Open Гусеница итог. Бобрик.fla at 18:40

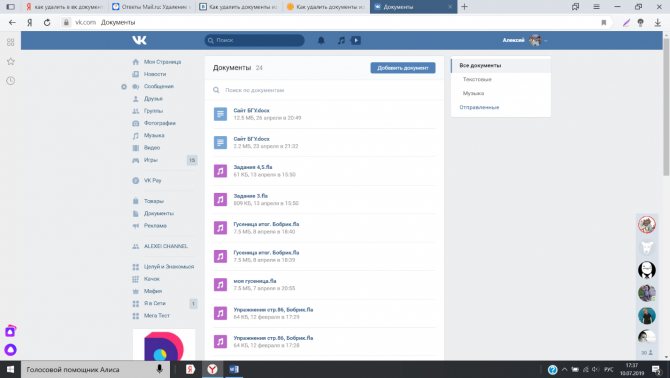(x=266, y=224)
